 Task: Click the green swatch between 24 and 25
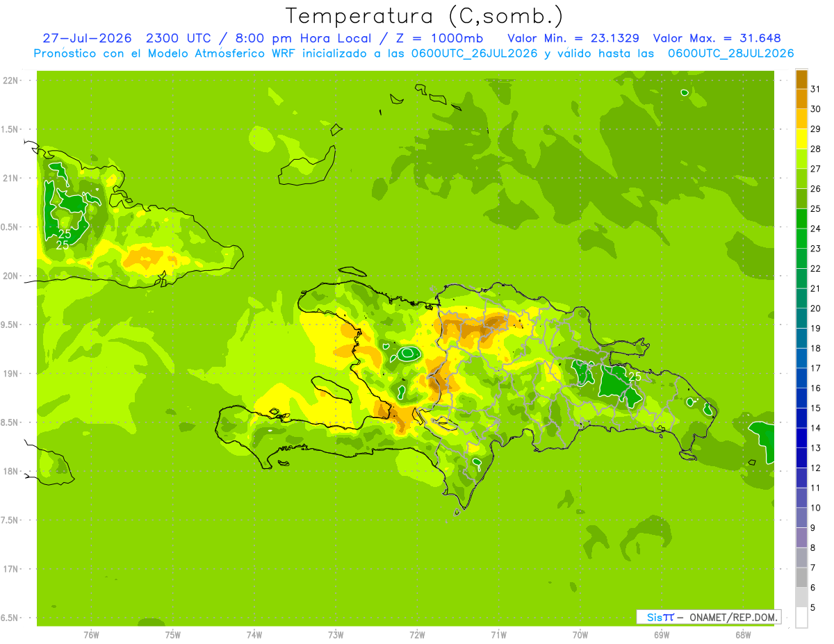pyautogui.click(x=801, y=219)
